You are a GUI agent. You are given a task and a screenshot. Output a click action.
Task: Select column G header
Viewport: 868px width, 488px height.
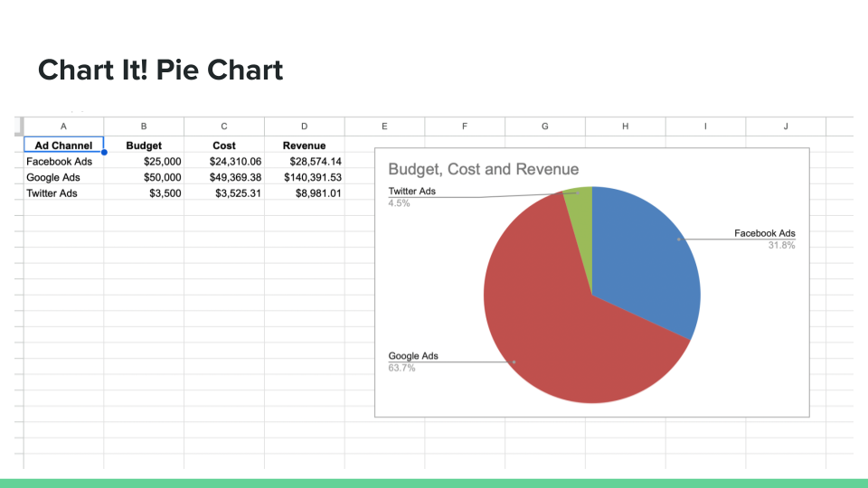[x=545, y=127]
